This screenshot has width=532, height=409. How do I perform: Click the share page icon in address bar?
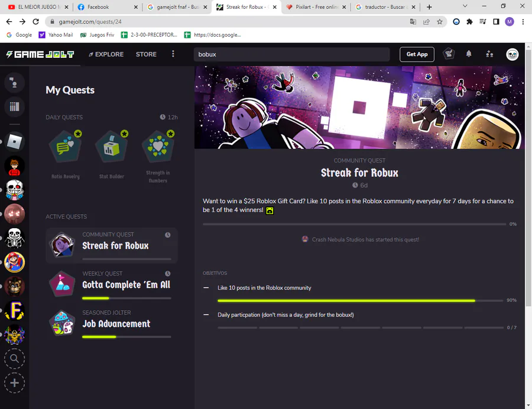[426, 22]
